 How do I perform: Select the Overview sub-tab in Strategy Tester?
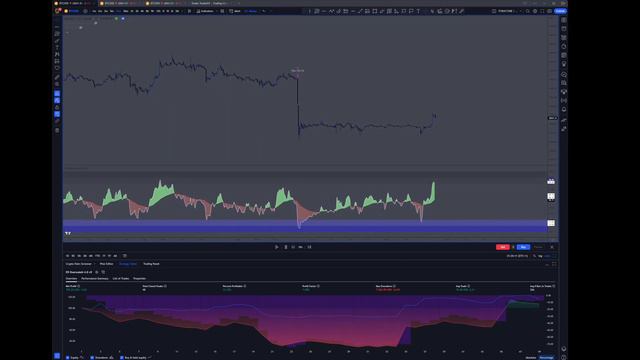pos(71,278)
